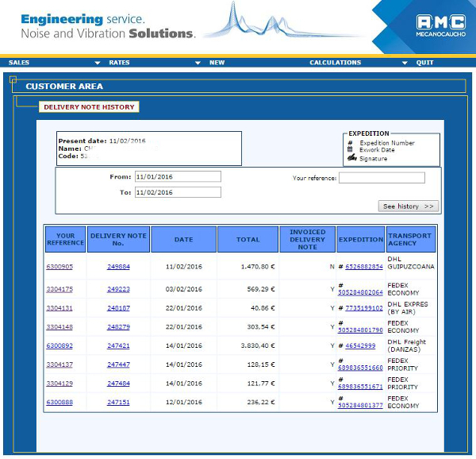Click the YOUR REFERENCE column header
476x459 pixels.
click(65, 239)
